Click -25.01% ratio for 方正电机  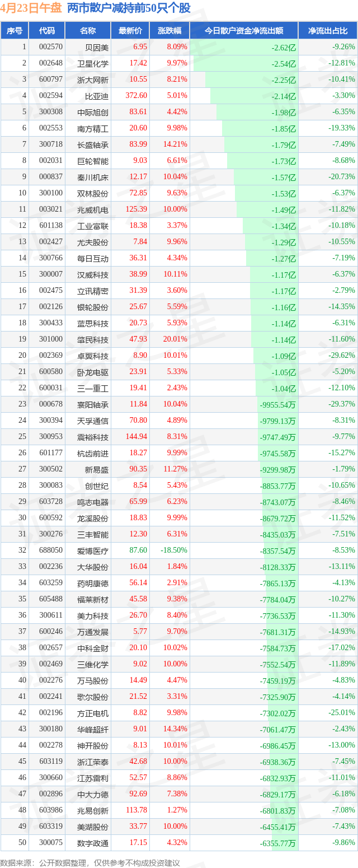[342, 713]
